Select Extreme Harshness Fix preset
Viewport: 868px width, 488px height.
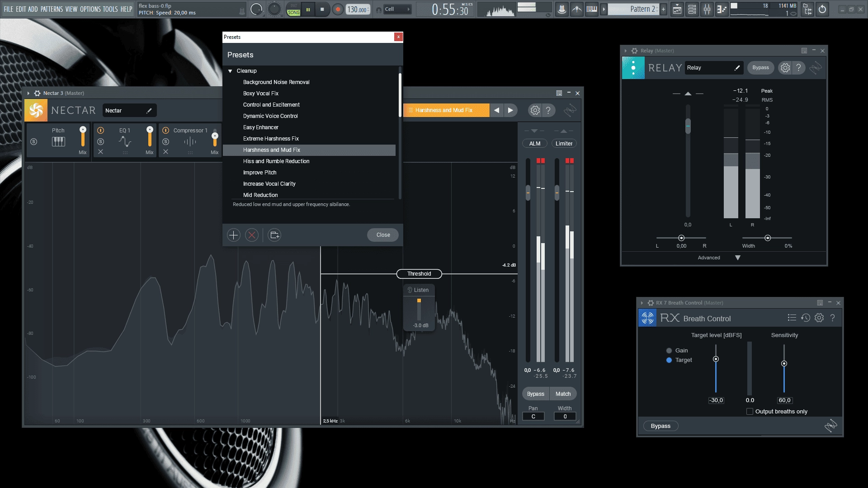(x=309, y=139)
